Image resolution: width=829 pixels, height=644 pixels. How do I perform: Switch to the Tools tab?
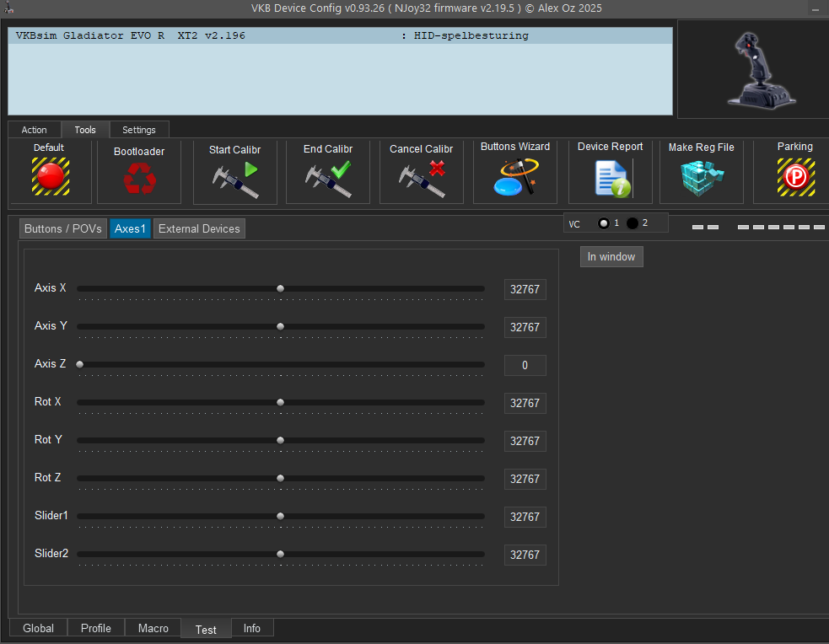click(85, 130)
